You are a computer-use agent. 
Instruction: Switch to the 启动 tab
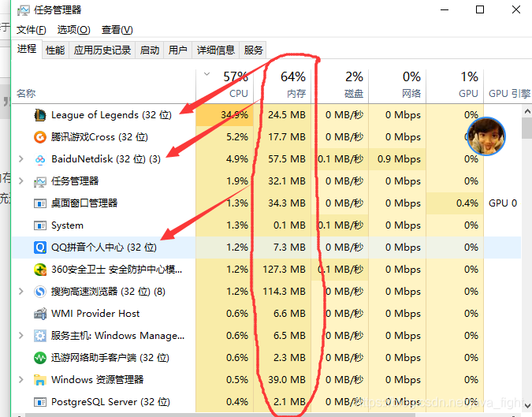(x=150, y=50)
